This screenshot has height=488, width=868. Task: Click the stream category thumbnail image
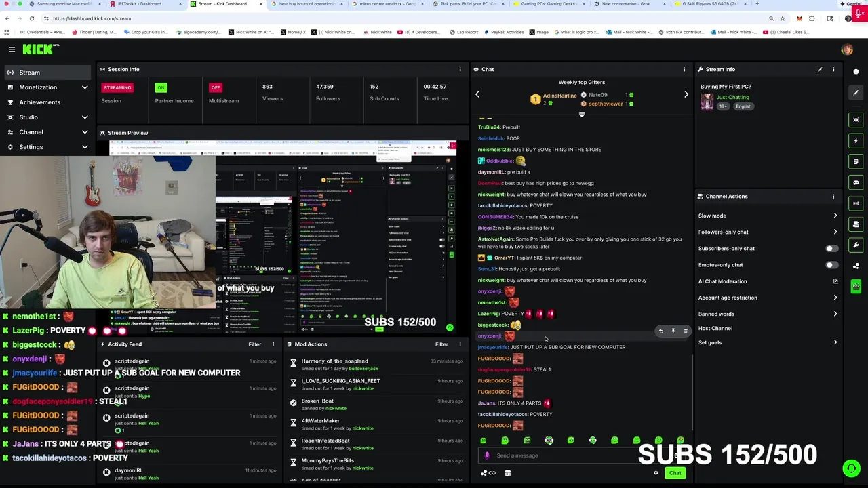coord(707,101)
